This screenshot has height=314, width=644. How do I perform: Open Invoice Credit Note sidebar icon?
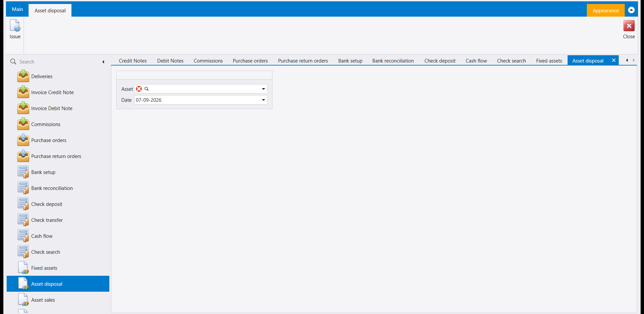pos(23,92)
